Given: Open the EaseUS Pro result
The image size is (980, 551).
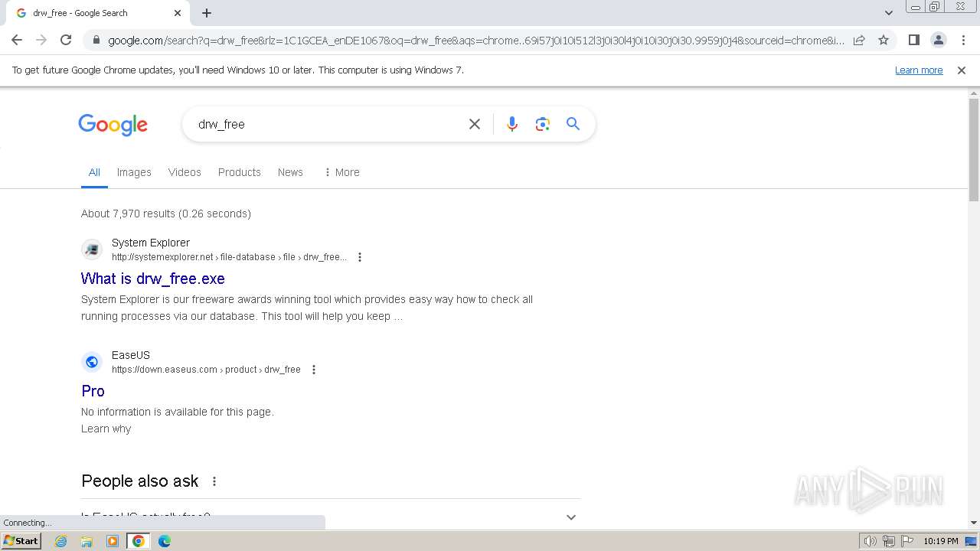Looking at the screenshot, I should click(93, 391).
